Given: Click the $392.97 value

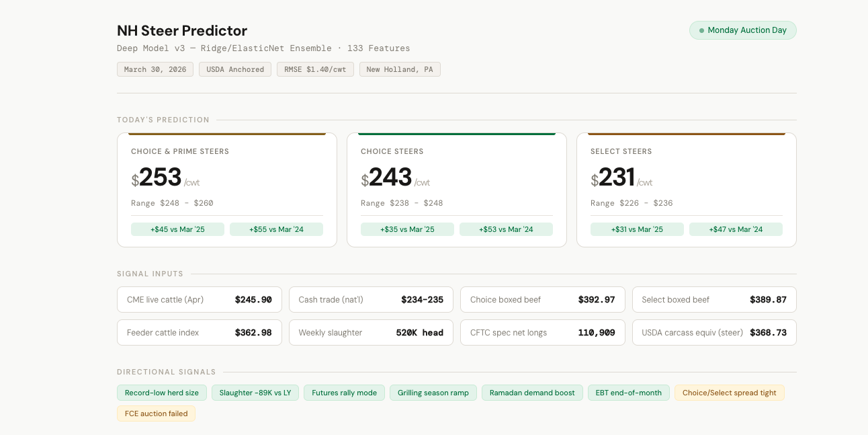Looking at the screenshot, I should [x=597, y=300].
